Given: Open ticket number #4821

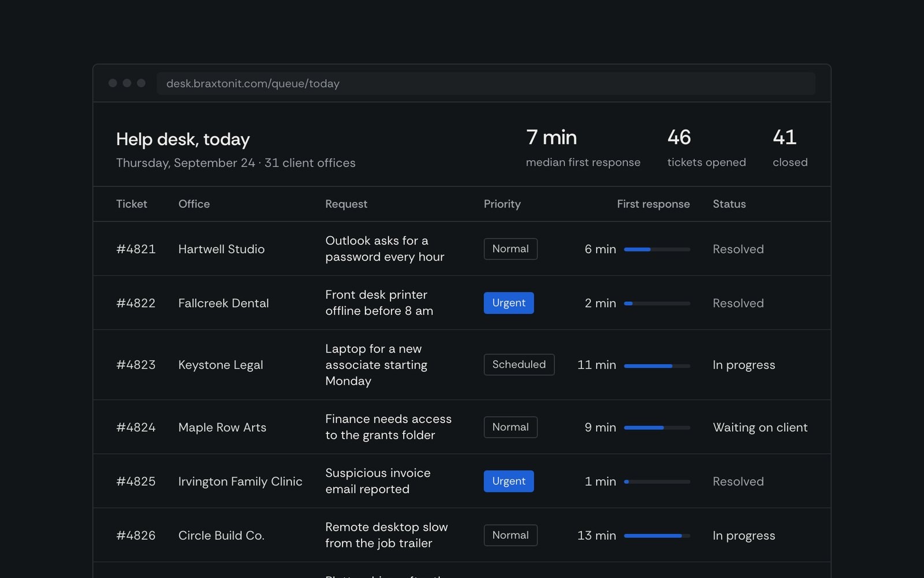Looking at the screenshot, I should coord(136,249).
